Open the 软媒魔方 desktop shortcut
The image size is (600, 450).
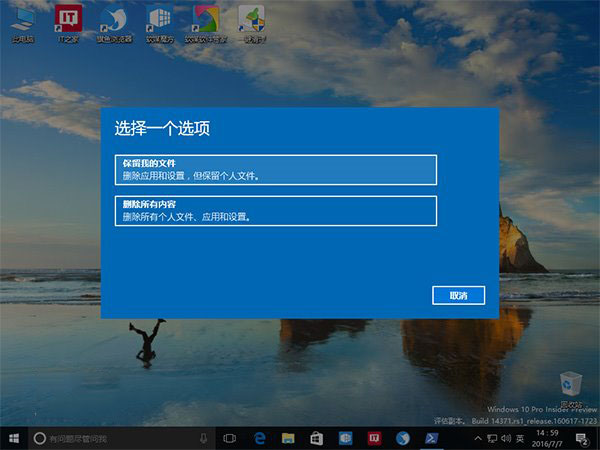point(158,24)
